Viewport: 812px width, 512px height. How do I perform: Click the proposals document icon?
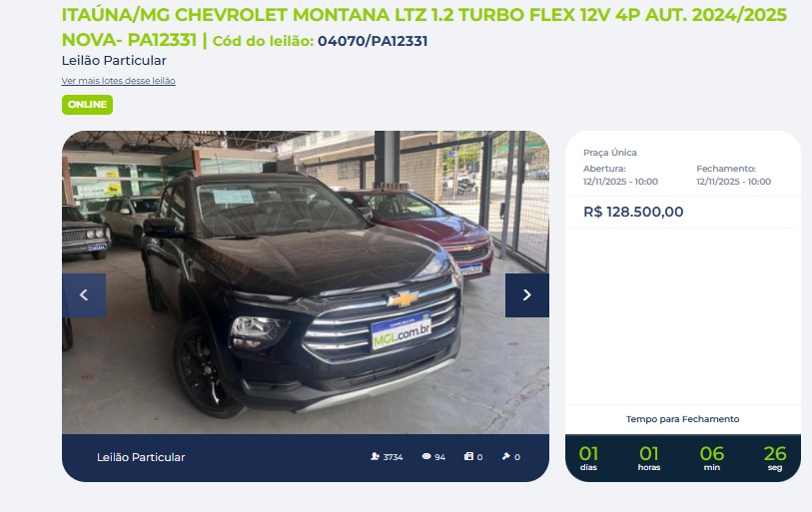click(x=468, y=456)
